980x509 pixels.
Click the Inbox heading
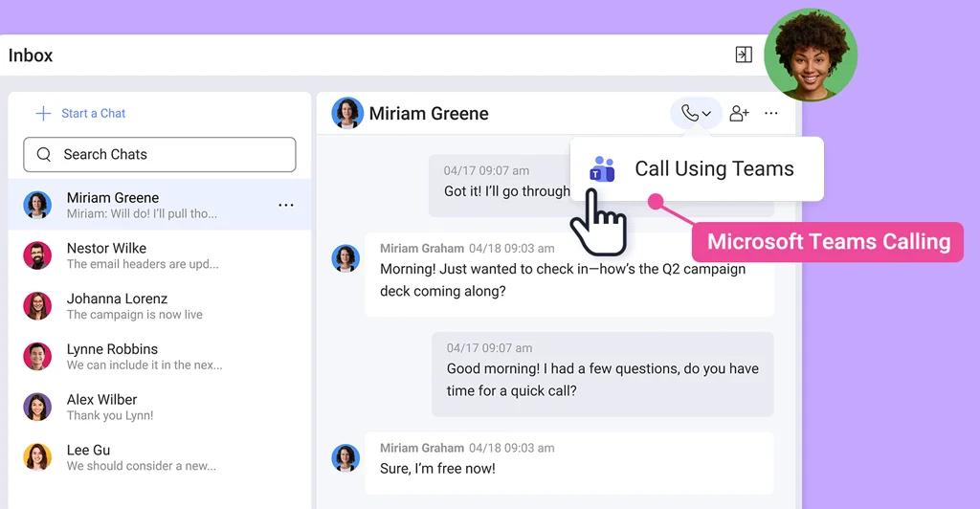(31, 55)
